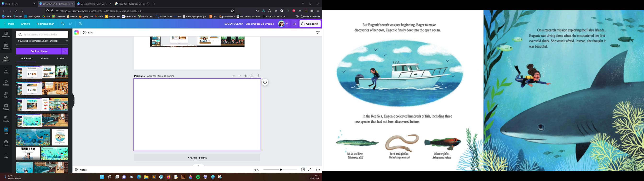Open the help question mark button

318,170
